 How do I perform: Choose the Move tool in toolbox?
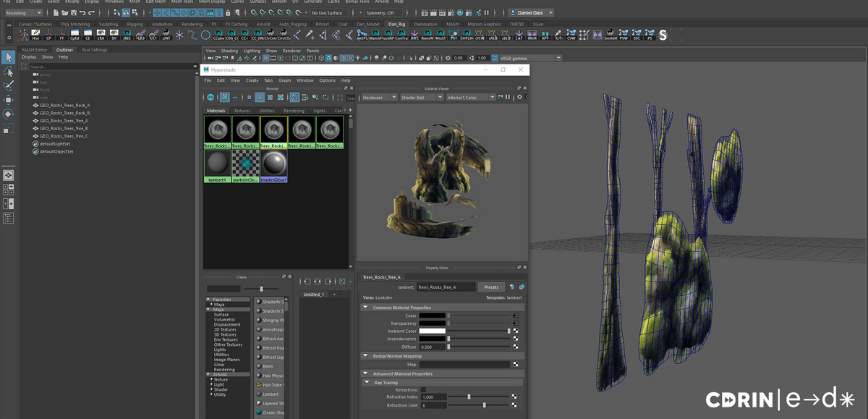click(x=8, y=99)
